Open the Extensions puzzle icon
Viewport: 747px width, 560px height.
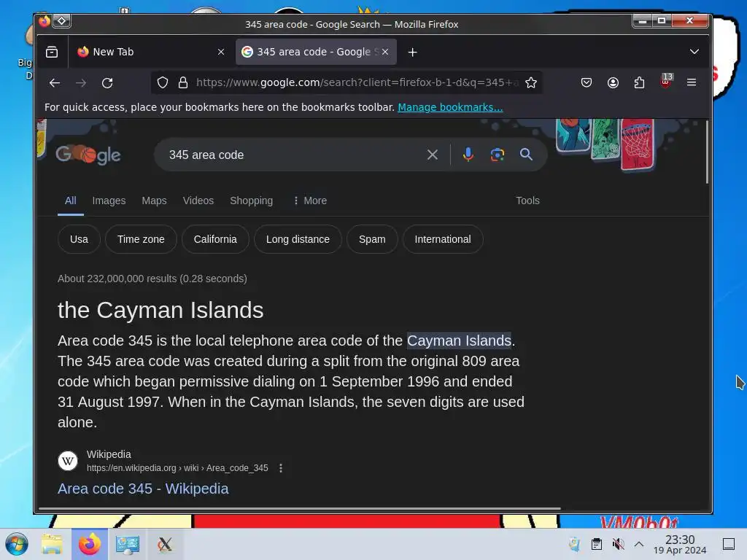pyautogui.click(x=639, y=83)
